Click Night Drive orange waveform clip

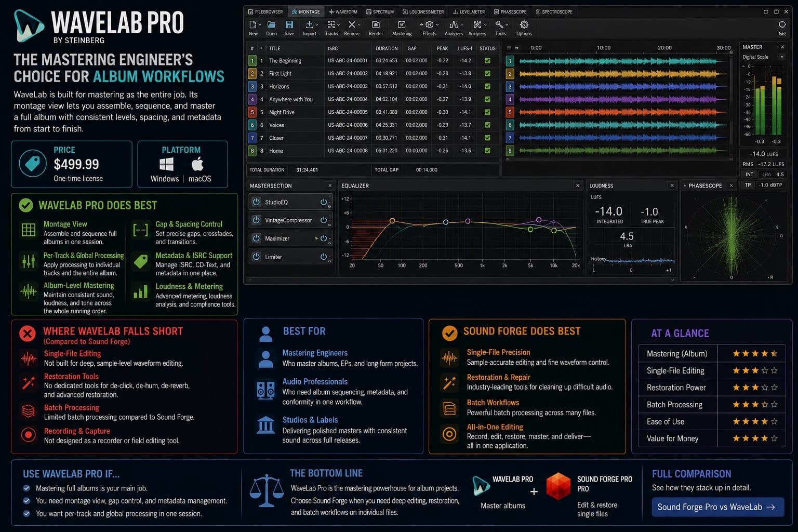(x=622, y=112)
